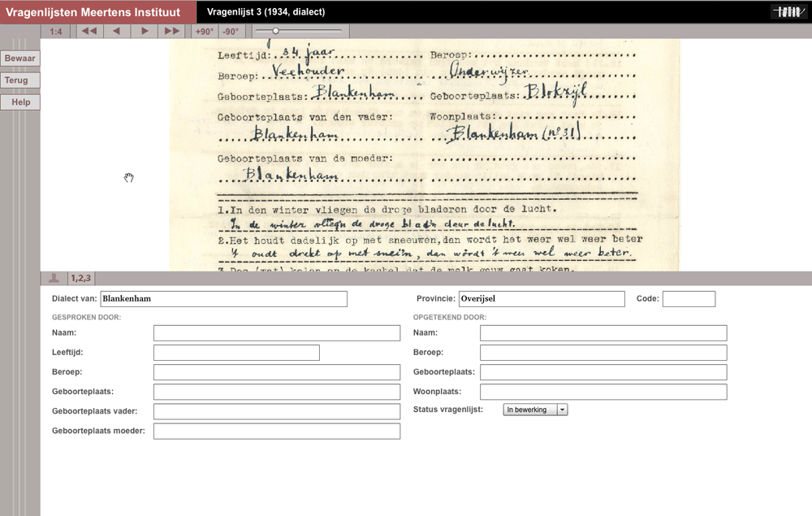812x516 pixels.
Task: Jump to last page with double-right arrows
Action: point(172,32)
